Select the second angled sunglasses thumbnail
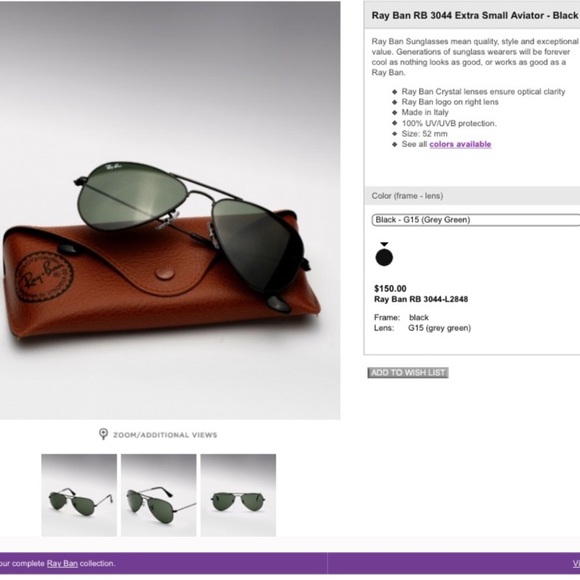Screen dimensions: 580x580 tap(159, 495)
